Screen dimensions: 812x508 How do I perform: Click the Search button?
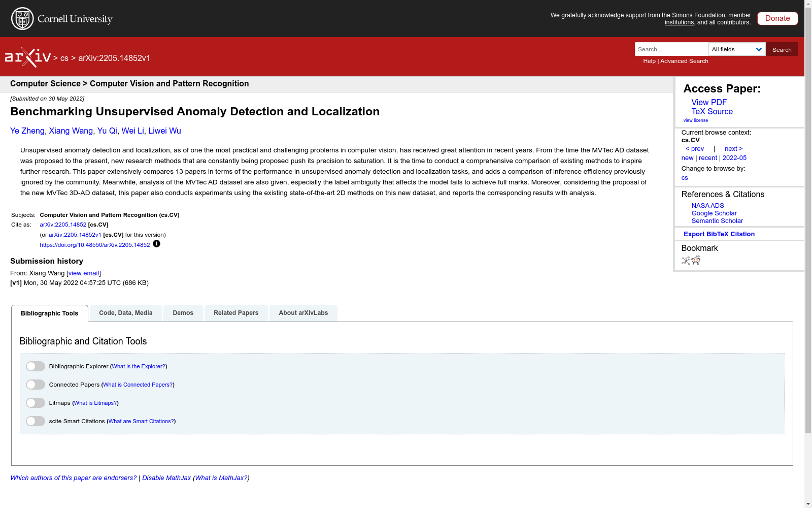click(x=782, y=49)
